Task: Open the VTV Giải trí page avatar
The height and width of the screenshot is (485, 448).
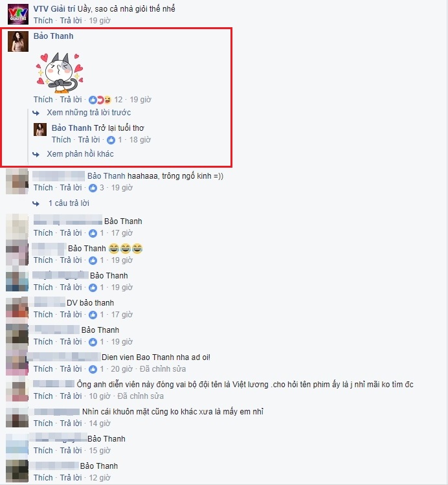Action: tap(18, 14)
